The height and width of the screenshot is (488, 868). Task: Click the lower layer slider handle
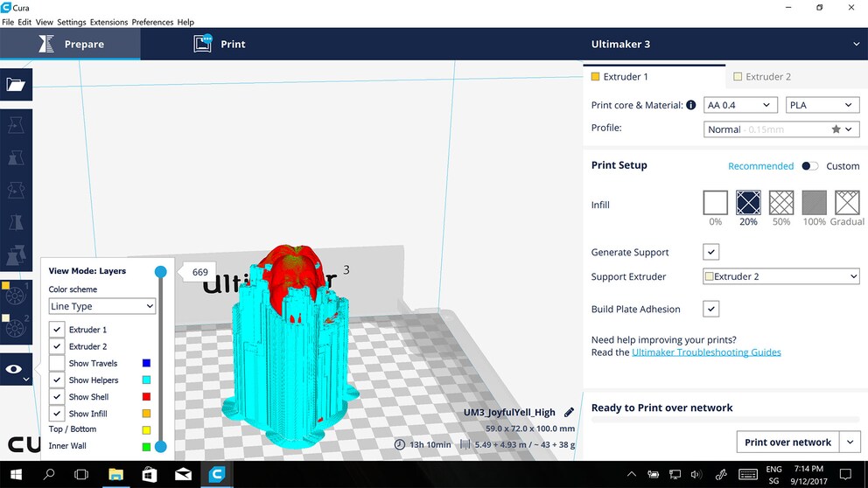click(160, 447)
